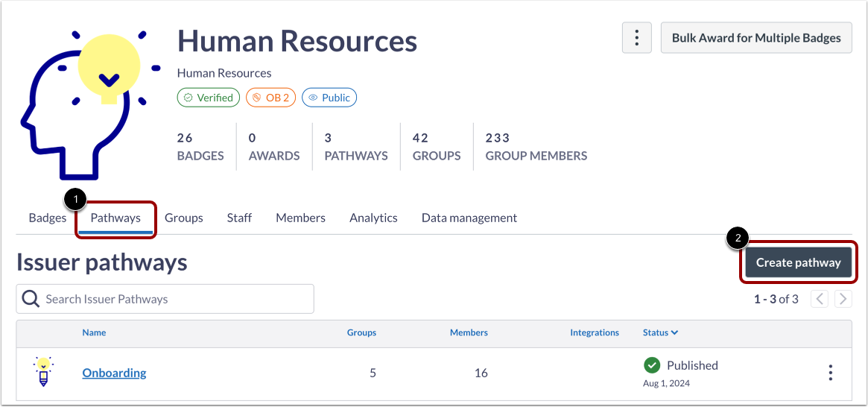Focus the Search Issuer Pathways field
Screen dimensions: 868x407
(x=165, y=299)
